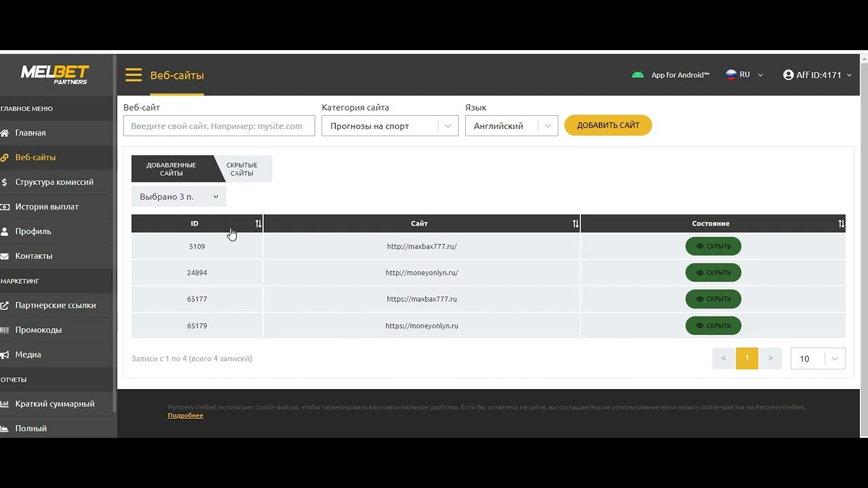Image resolution: width=868 pixels, height=488 pixels.
Task: Click ID cell 65177
Action: click(x=197, y=299)
